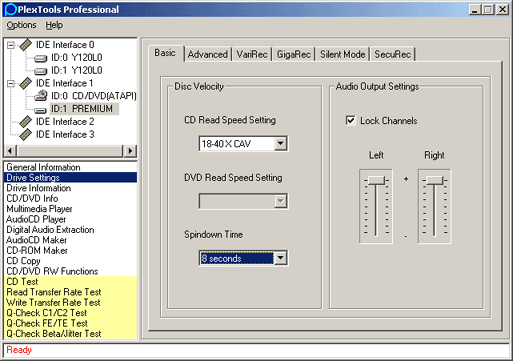513x361 pixels.
Task: Open Multimedia Player
Action: (x=70, y=209)
